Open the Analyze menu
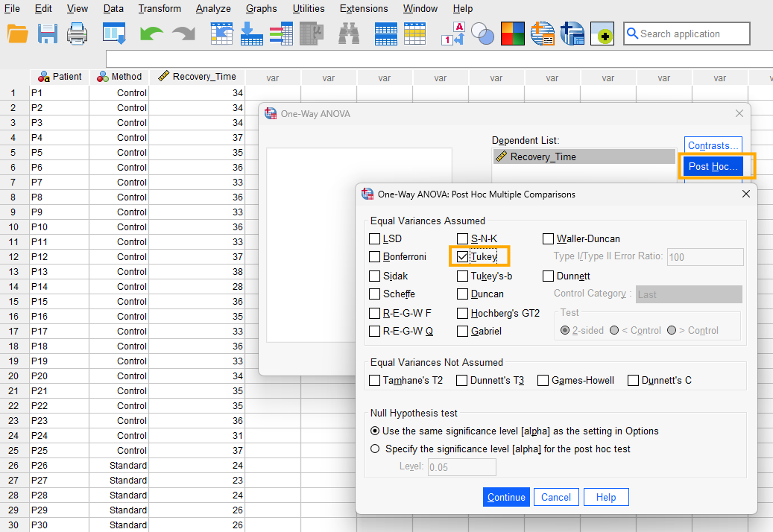 coord(213,9)
